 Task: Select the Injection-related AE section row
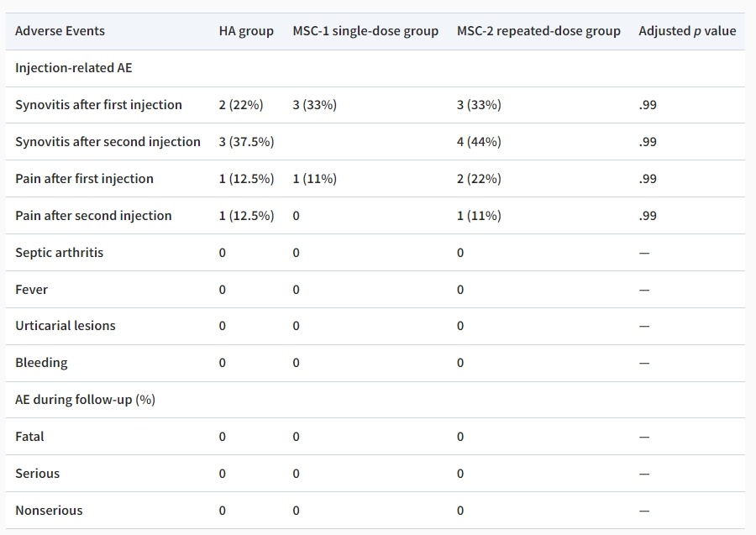73,68
